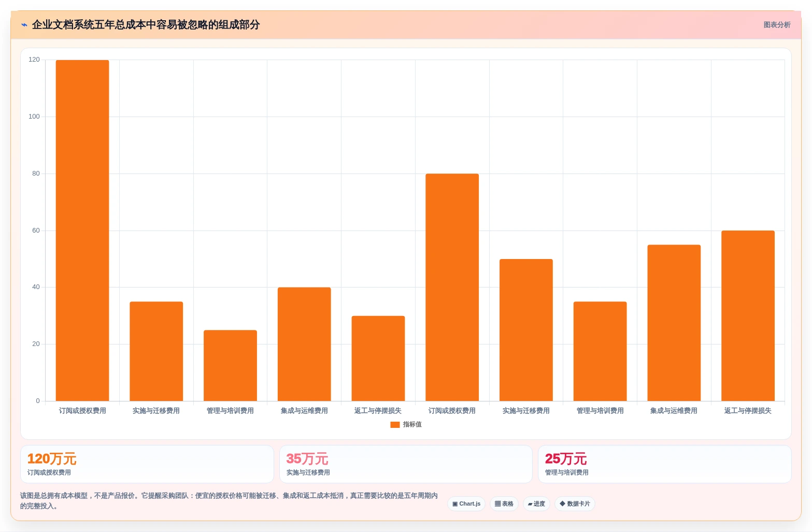812x532 pixels.
Task: Click the bar valued 55 for 集成与运维费用
Action: tap(674, 323)
